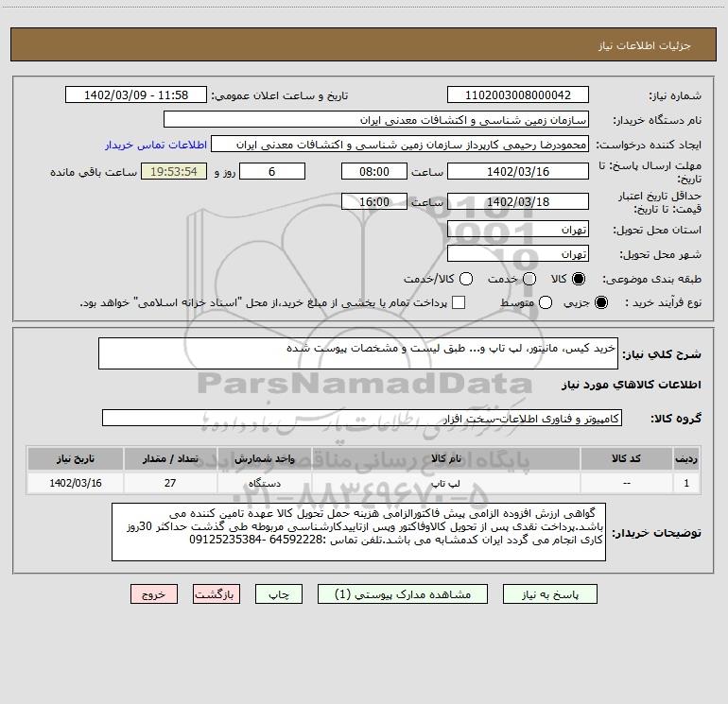Click the لپ تاپ item name cell
The height and width of the screenshot is (704, 728).
coord(445,483)
